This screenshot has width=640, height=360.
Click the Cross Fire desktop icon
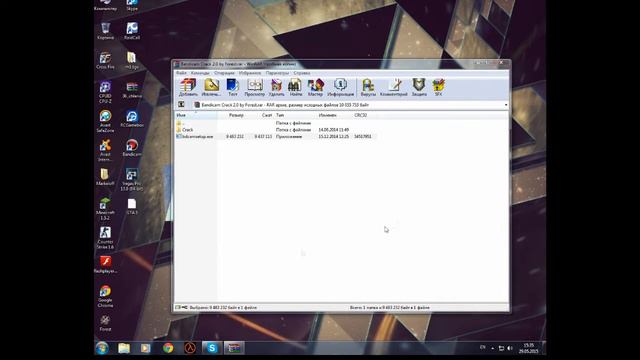click(105, 60)
